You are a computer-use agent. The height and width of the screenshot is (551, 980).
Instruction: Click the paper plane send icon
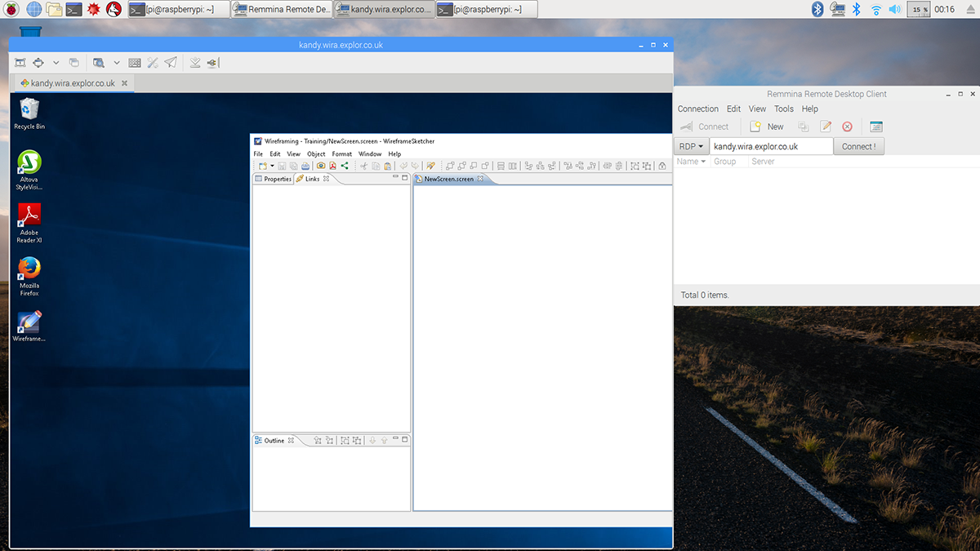171,63
